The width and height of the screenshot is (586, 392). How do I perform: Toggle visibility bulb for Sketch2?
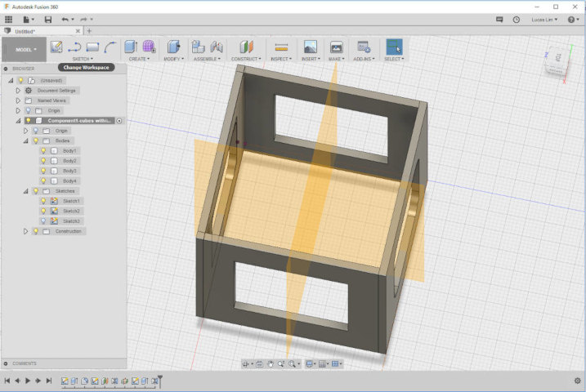click(43, 212)
